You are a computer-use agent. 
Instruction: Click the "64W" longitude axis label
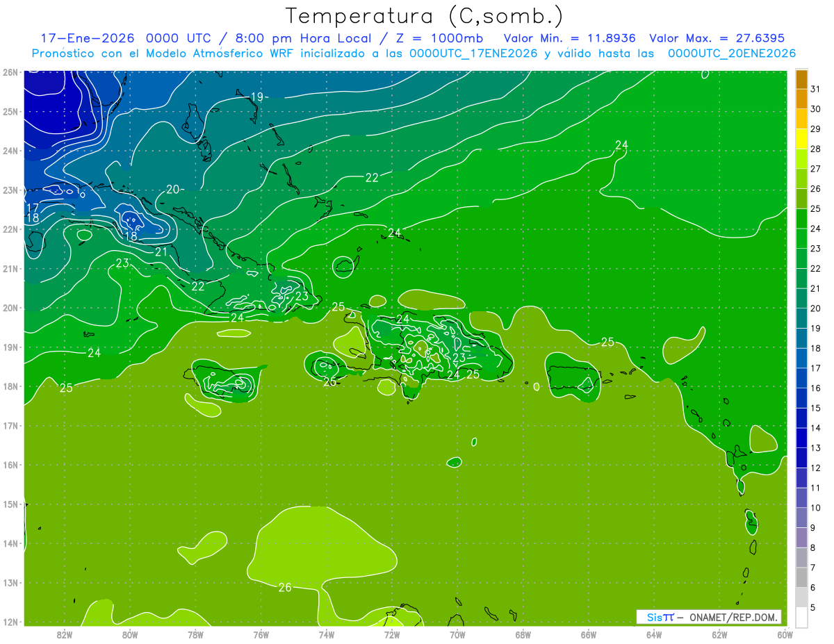654,634
